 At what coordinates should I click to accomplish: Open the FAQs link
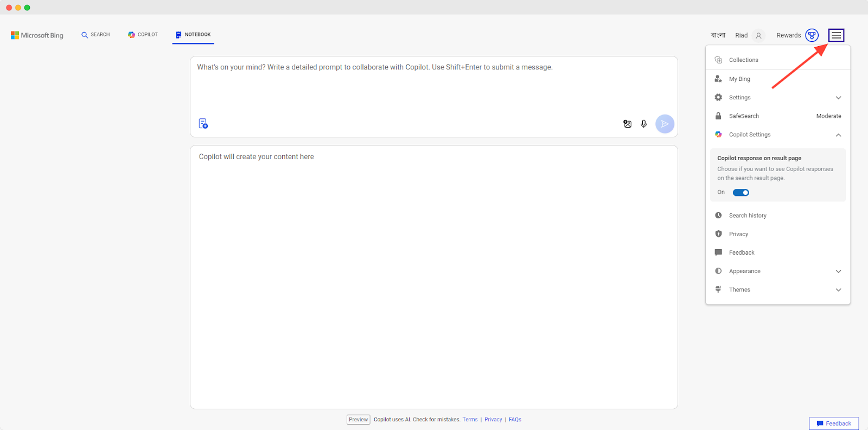point(515,420)
